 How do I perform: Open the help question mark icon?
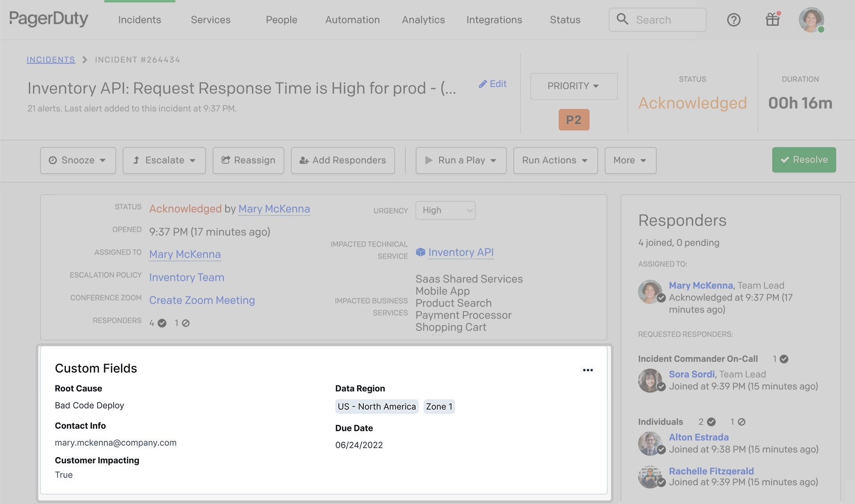pyautogui.click(x=733, y=20)
